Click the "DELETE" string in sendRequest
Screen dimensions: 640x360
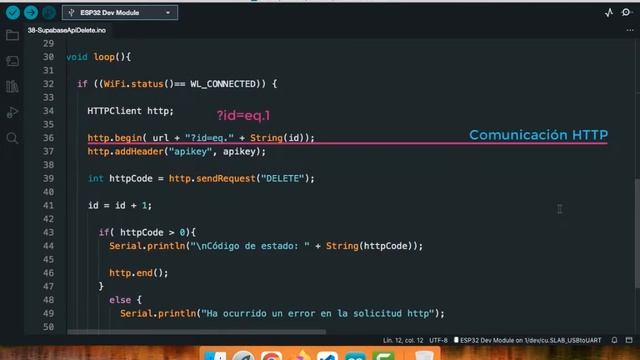pyautogui.click(x=282, y=178)
